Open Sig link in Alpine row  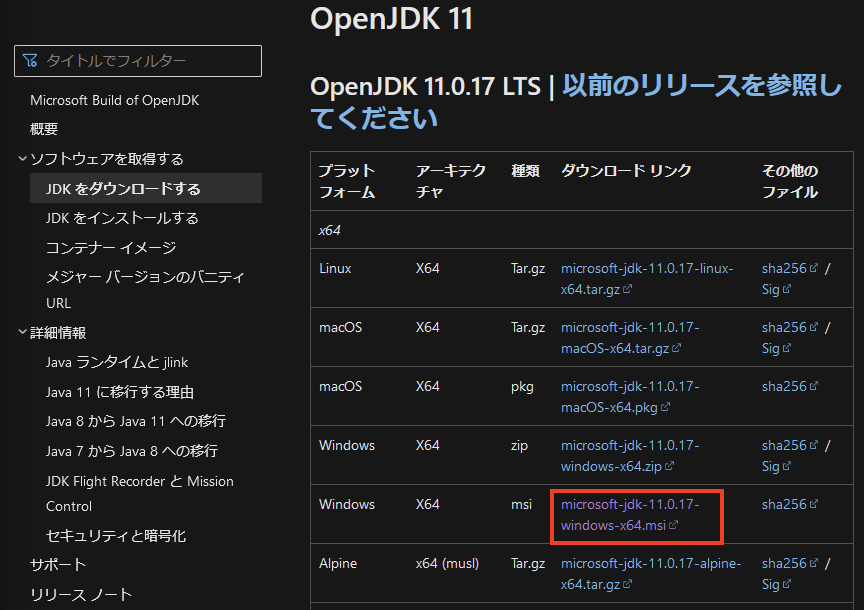[x=776, y=584]
